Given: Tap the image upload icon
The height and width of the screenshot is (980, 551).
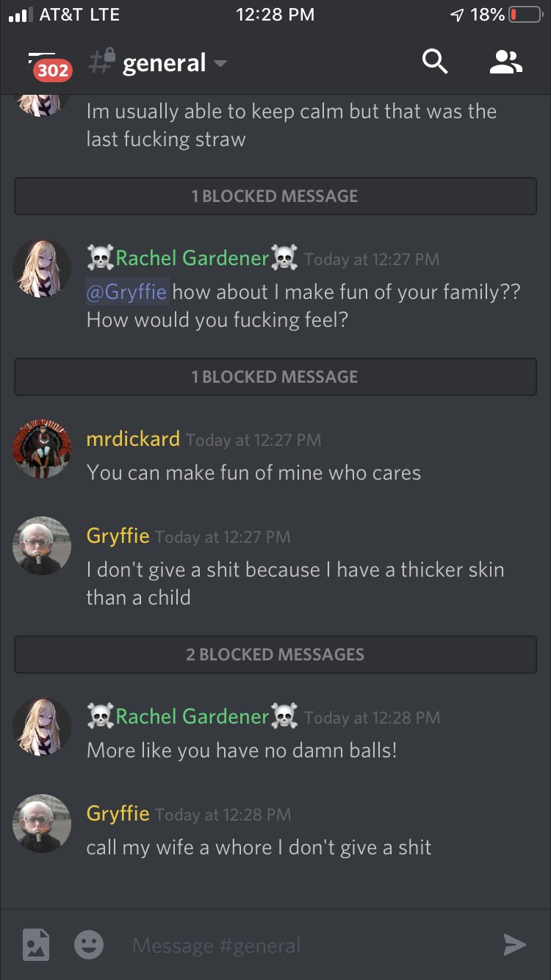Looking at the screenshot, I should pos(36,945).
